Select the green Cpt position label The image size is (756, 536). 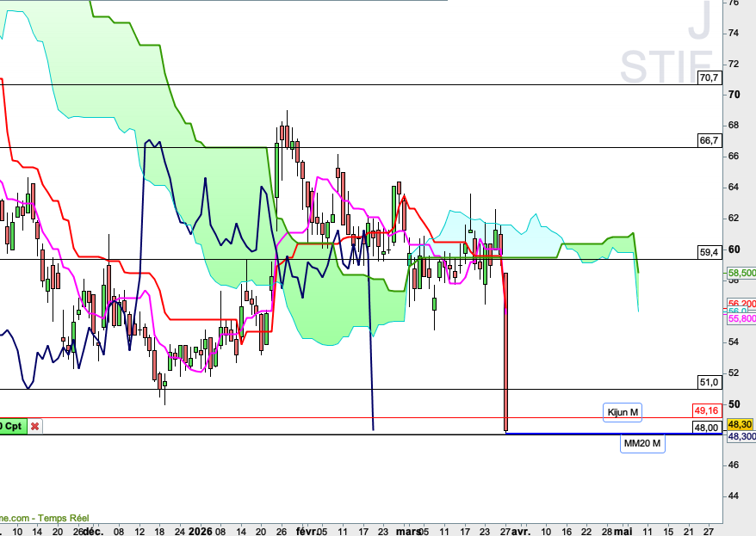coord(13,427)
